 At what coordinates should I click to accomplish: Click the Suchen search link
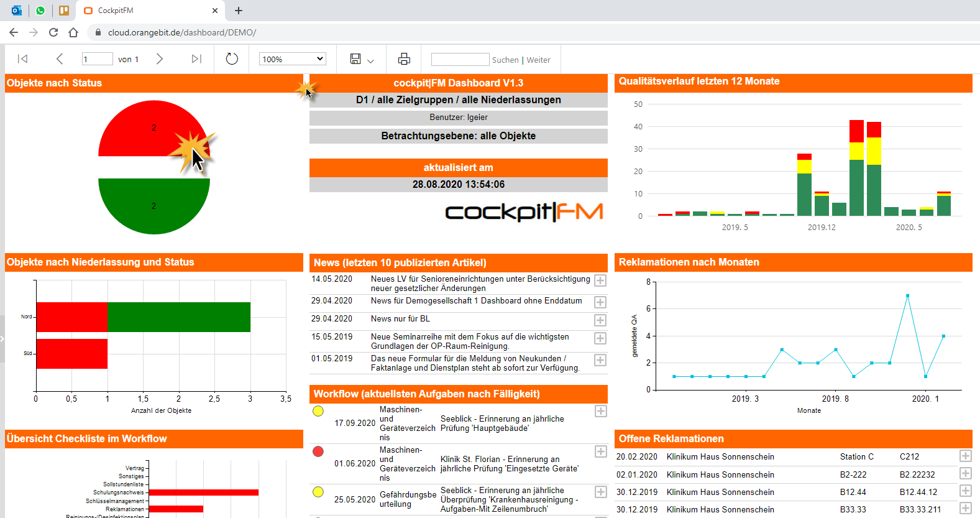(x=505, y=60)
